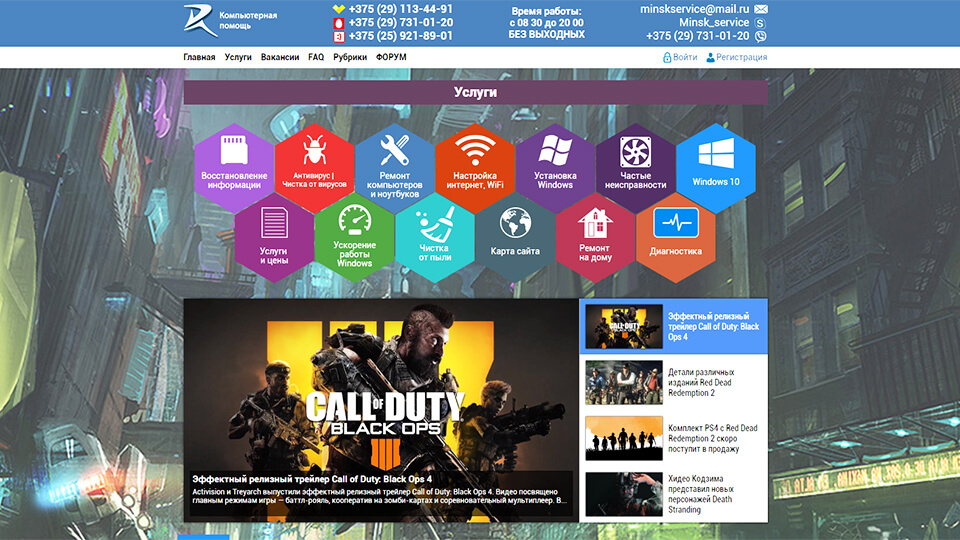Open the Windows 10 hexagon
Screen dimensions: 960x540
(x=716, y=168)
